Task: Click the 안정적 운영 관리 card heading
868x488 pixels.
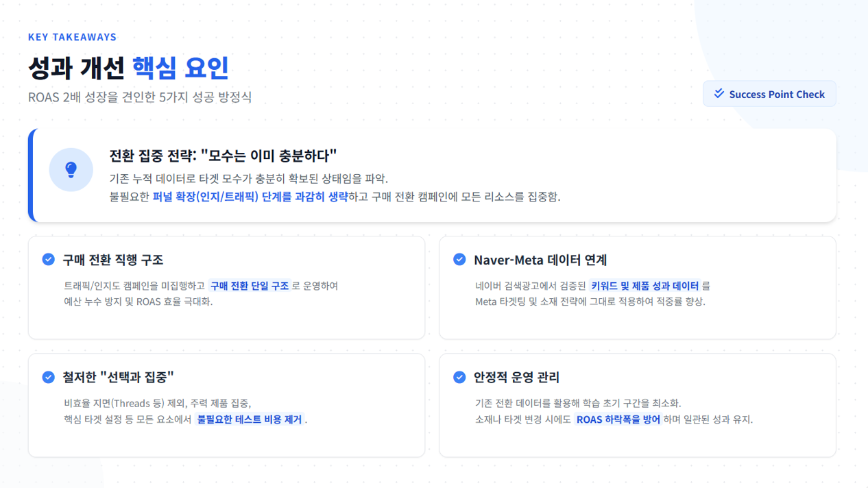Action: click(x=516, y=377)
